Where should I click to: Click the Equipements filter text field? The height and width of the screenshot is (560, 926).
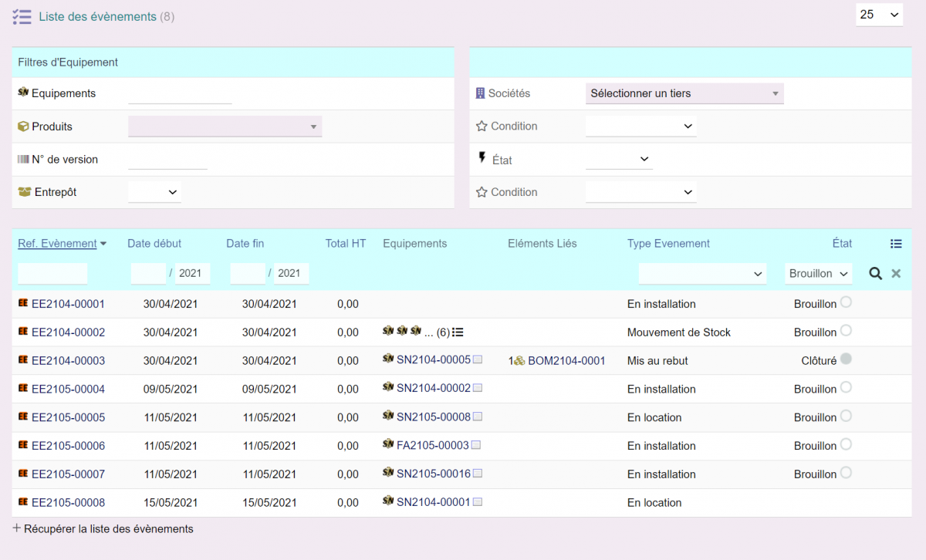(x=180, y=94)
